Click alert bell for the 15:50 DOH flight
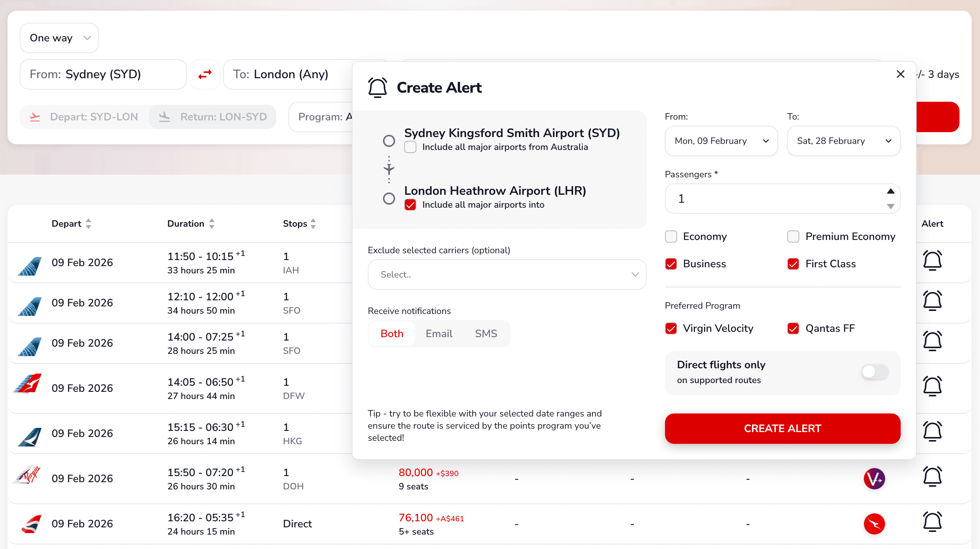 [x=932, y=477]
